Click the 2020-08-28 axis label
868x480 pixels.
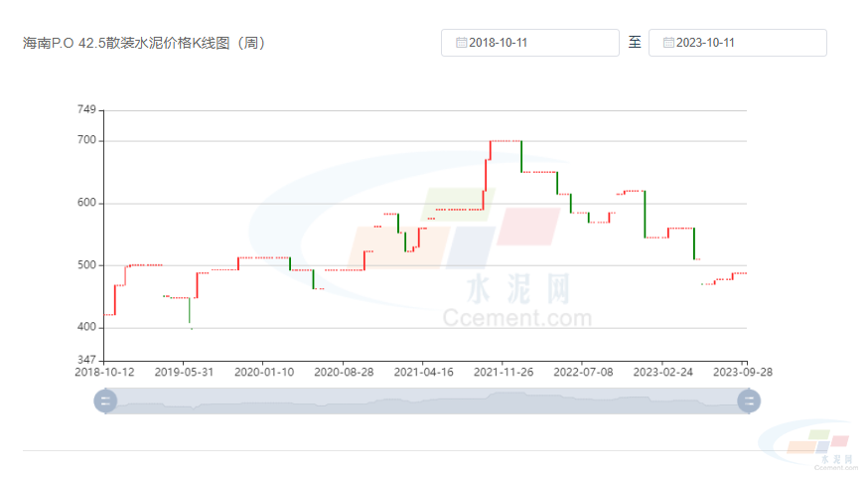pyautogui.click(x=344, y=372)
